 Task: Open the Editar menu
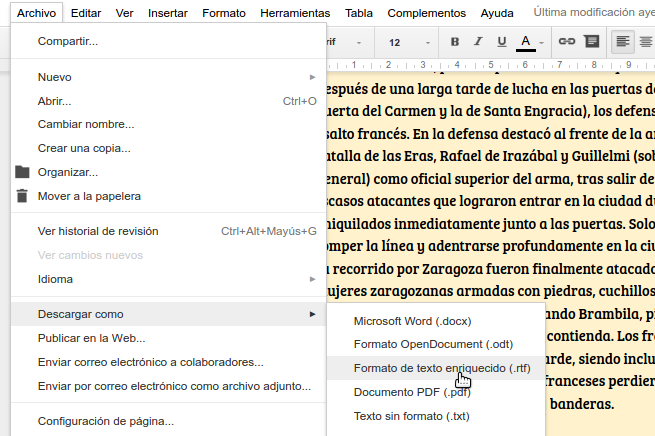86,13
